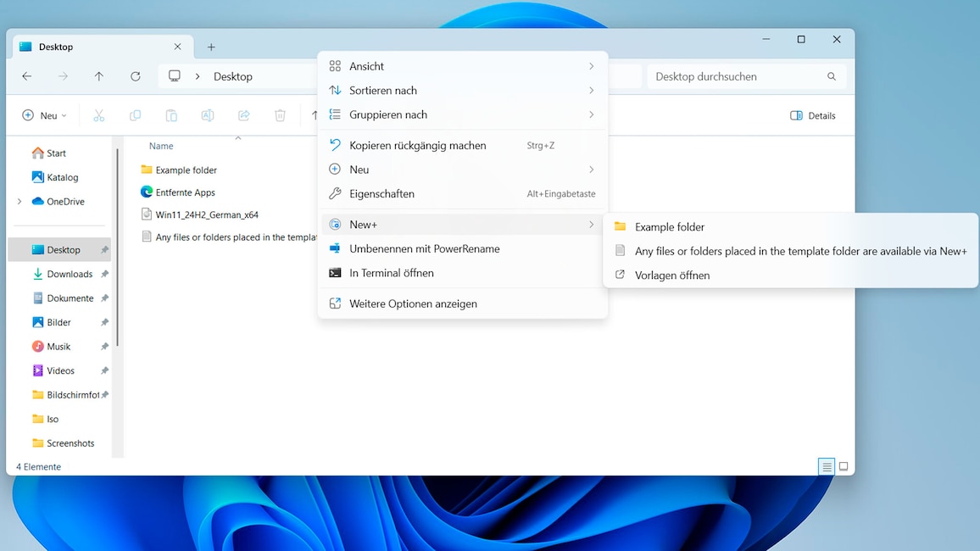The width and height of the screenshot is (980, 551).
Task: Click the Copy icon in toolbar
Action: (135, 115)
